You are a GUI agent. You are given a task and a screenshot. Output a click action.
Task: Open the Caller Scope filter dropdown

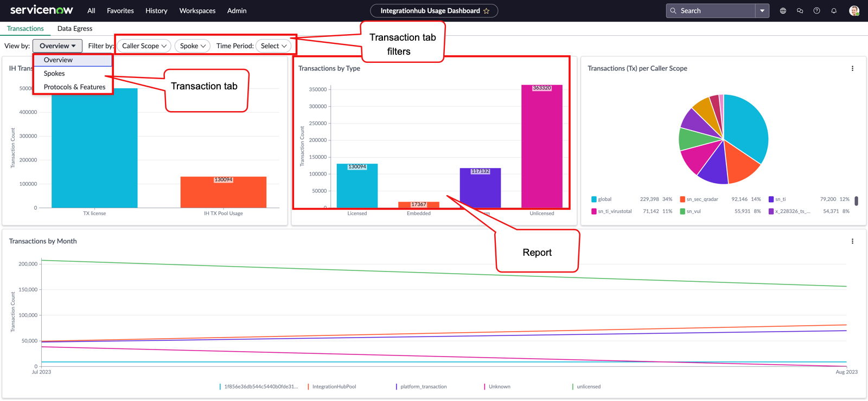point(144,46)
